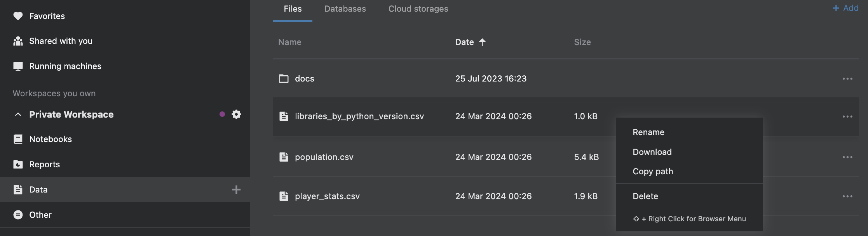Collapse the Private Workspace chevron
This screenshot has height=236, width=868.
coord(18,115)
